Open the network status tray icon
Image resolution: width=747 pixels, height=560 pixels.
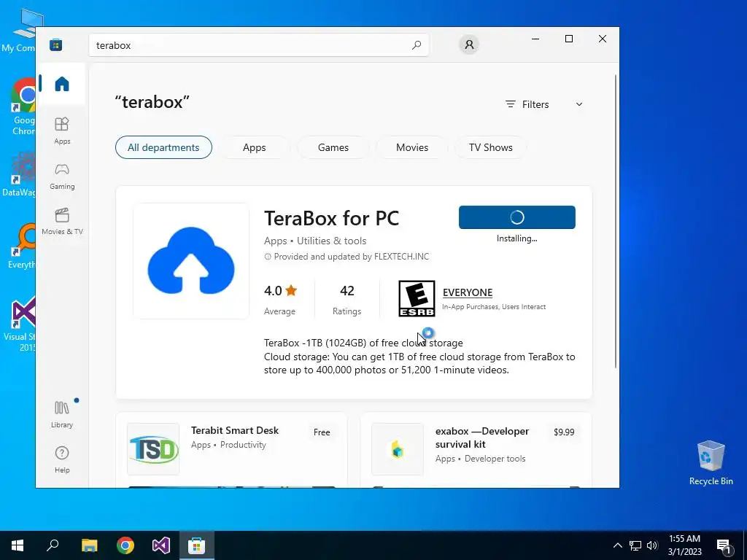(x=635, y=545)
